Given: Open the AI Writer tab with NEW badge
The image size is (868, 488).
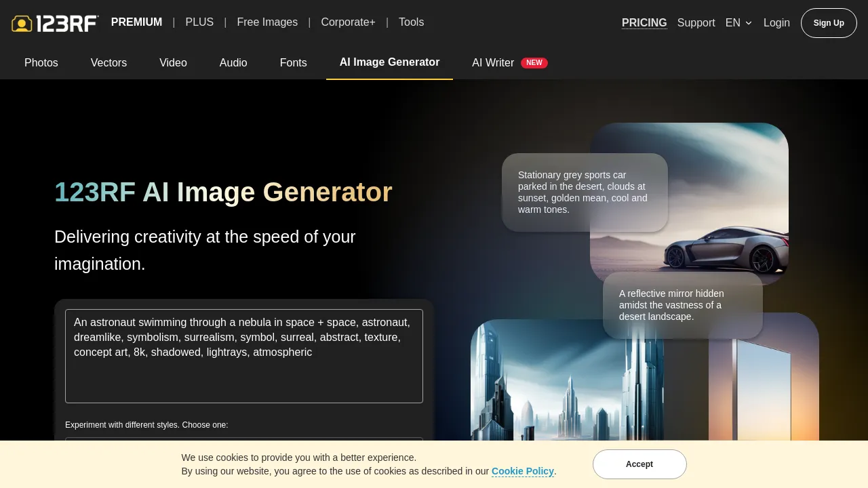Looking at the screenshot, I should pos(493,62).
